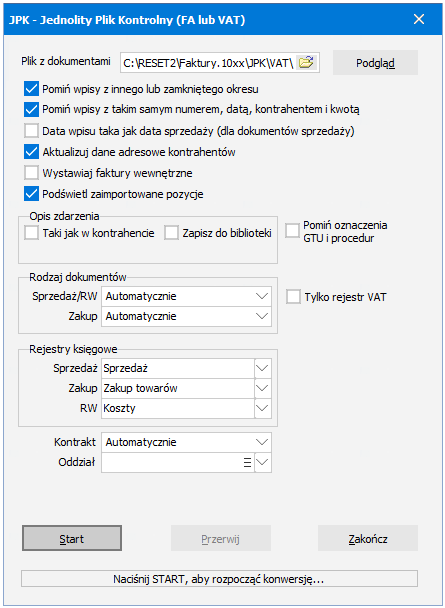Enable Wystawiaj faktury wewnętrzne option

[x=31, y=173]
